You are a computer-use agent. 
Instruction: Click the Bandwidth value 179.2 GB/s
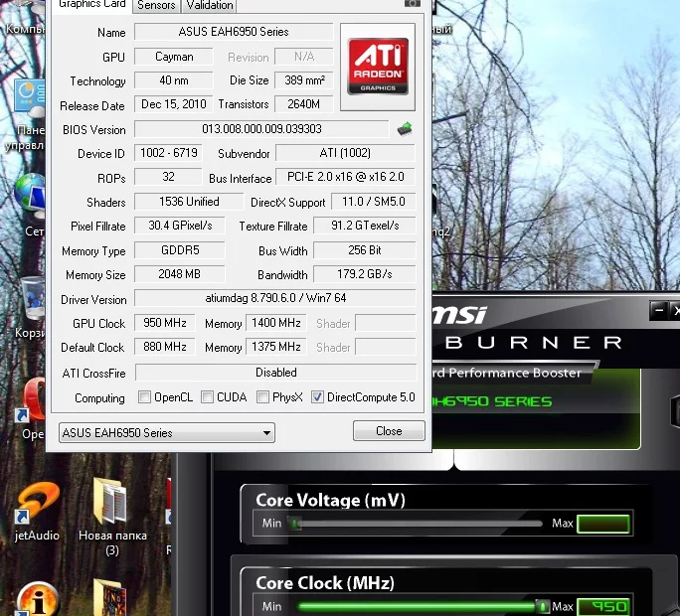click(364, 274)
